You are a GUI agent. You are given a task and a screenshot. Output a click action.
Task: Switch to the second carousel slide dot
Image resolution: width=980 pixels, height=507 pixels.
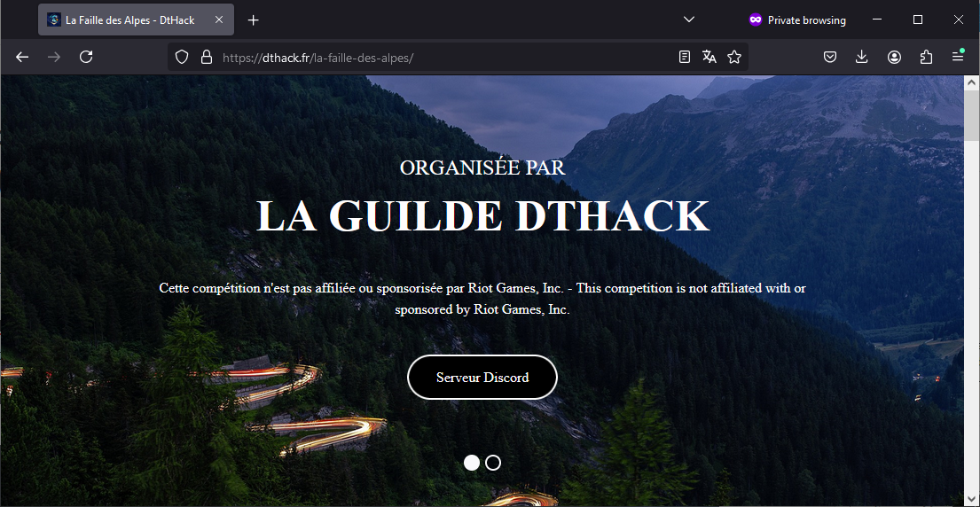click(493, 463)
